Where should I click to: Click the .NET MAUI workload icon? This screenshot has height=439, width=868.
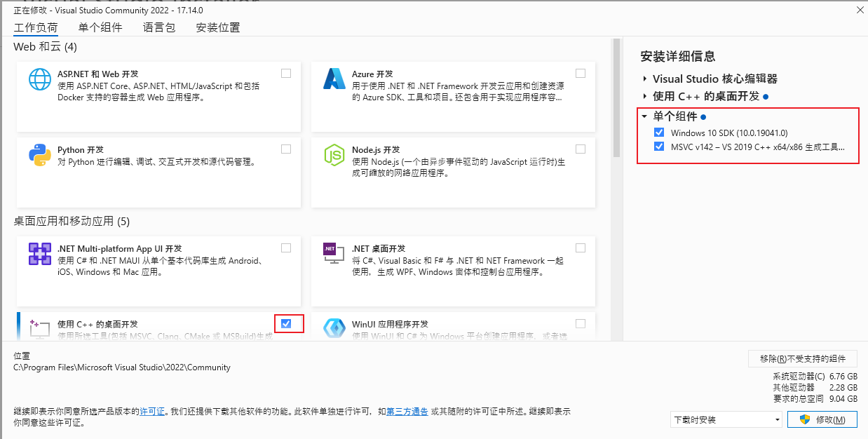(x=40, y=254)
